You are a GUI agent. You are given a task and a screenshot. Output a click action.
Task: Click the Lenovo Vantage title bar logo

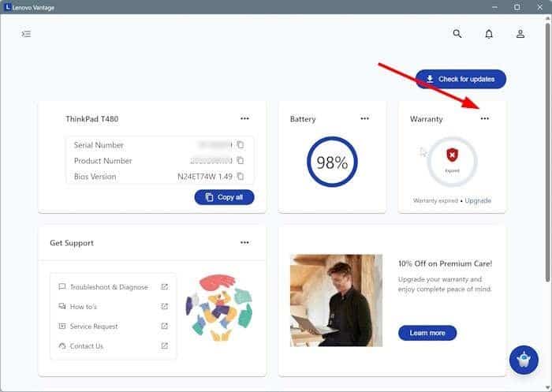[7, 6]
